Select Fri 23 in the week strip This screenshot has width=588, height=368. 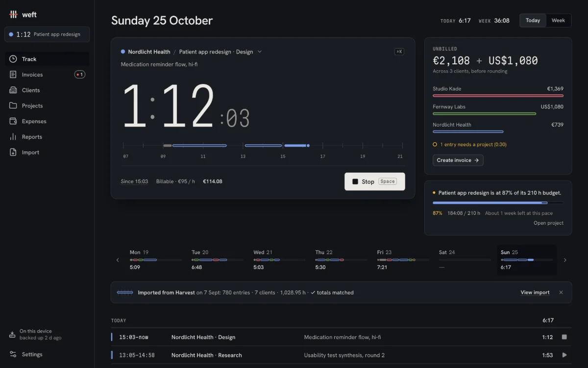[x=403, y=260]
